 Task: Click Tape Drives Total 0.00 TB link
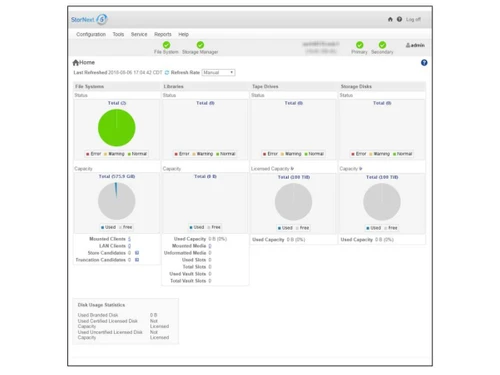click(294, 177)
